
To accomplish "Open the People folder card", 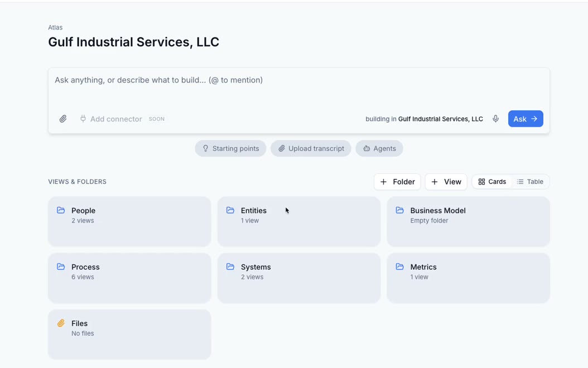I will [x=129, y=221].
